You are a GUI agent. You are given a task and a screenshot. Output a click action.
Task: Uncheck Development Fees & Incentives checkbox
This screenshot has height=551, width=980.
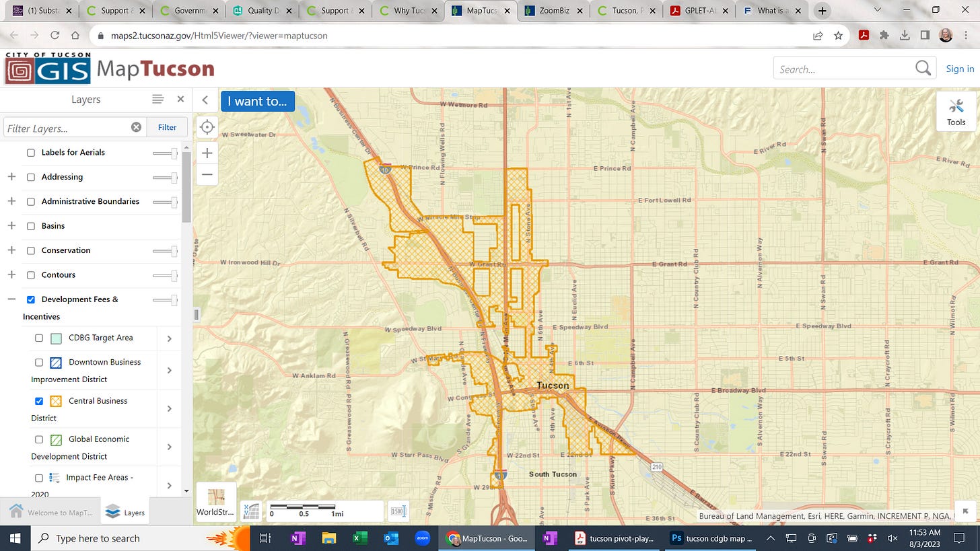31,299
